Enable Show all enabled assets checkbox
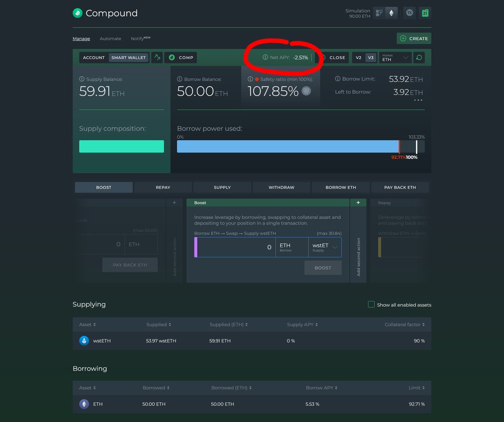This screenshot has height=422, width=504. (371, 304)
